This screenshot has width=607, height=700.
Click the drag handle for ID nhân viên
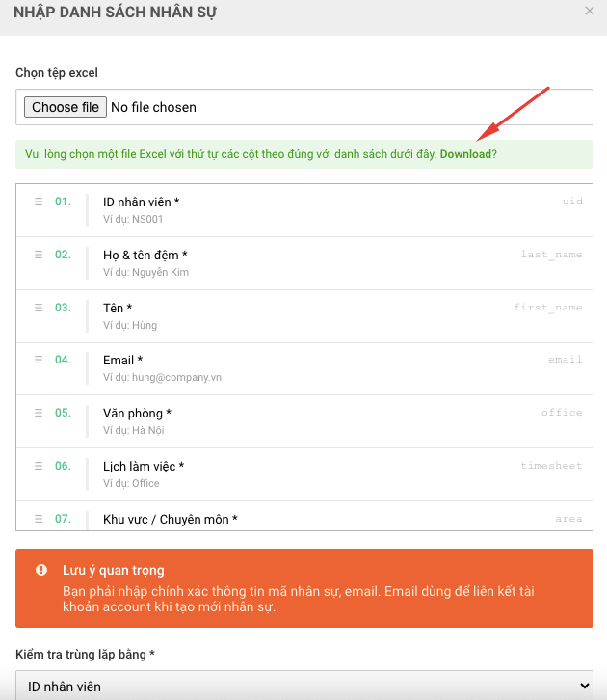coord(39,202)
